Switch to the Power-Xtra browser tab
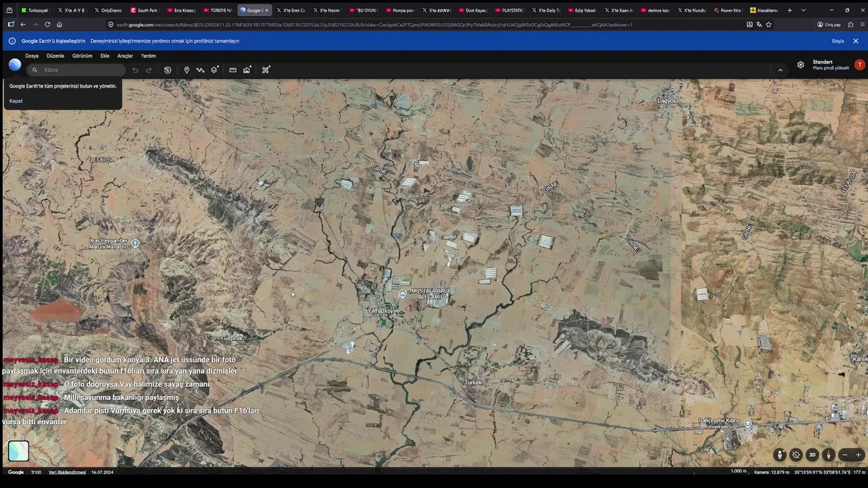This screenshot has width=868, height=488. coord(728,10)
